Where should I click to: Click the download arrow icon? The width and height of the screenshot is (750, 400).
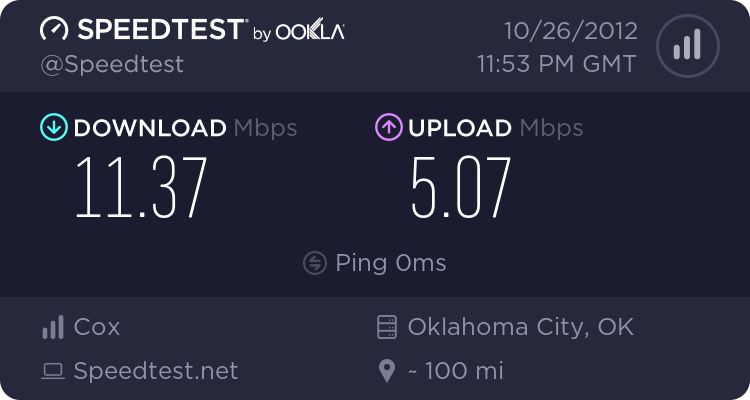[x=53, y=128]
